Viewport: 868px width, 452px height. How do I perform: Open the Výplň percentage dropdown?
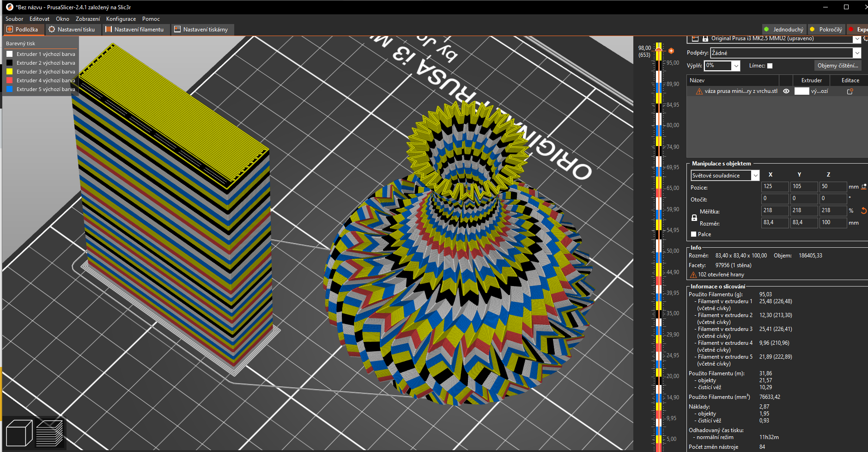[736, 66]
